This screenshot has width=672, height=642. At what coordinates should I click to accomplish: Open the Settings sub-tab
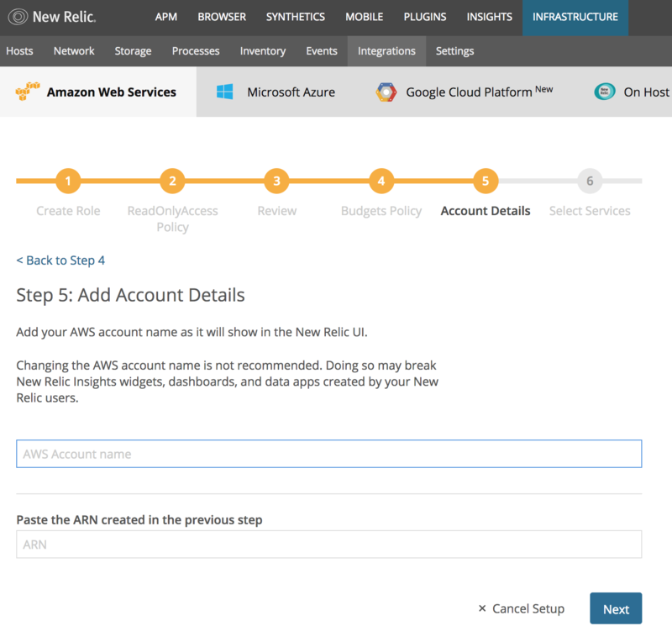click(454, 51)
